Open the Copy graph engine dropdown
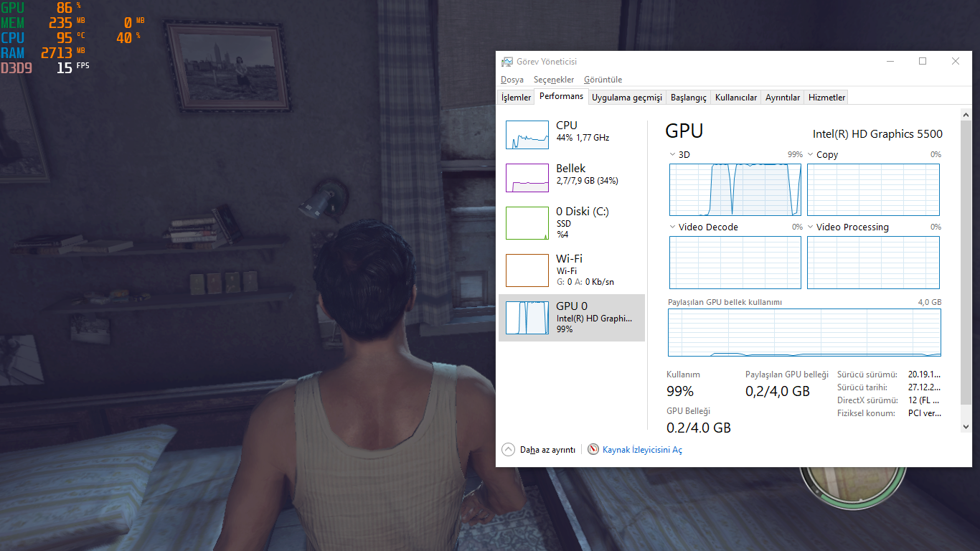 pyautogui.click(x=810, y=154)
